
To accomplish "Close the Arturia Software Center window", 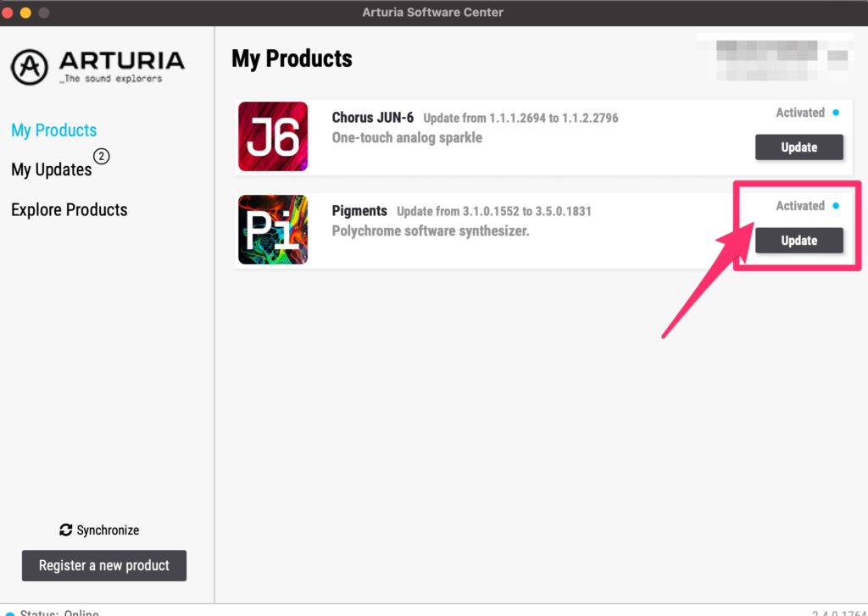I will [8, 13].
